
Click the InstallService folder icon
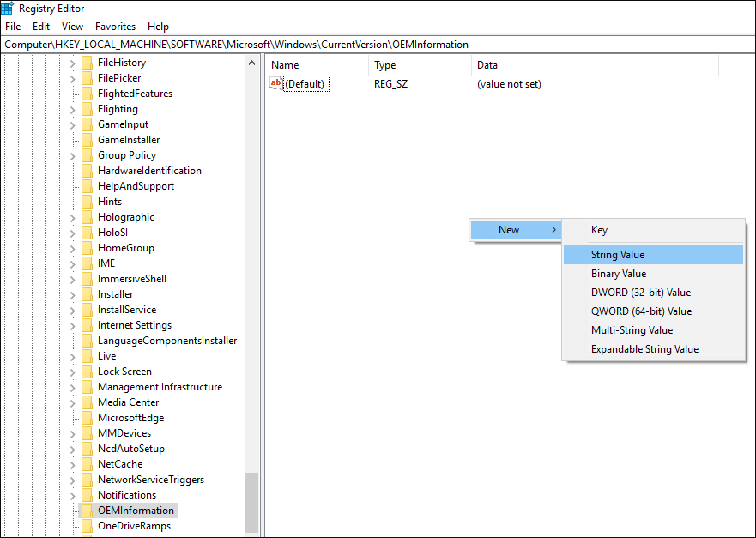[x=88, y=310]
